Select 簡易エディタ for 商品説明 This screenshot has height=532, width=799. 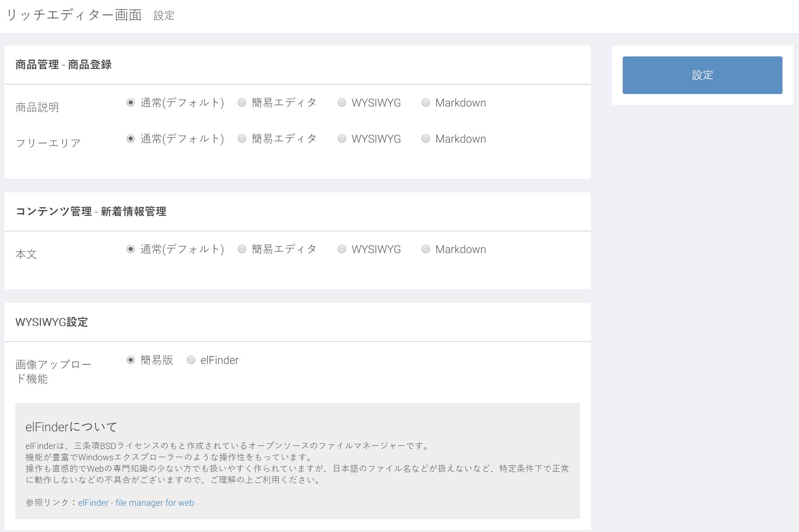[242, 103]
